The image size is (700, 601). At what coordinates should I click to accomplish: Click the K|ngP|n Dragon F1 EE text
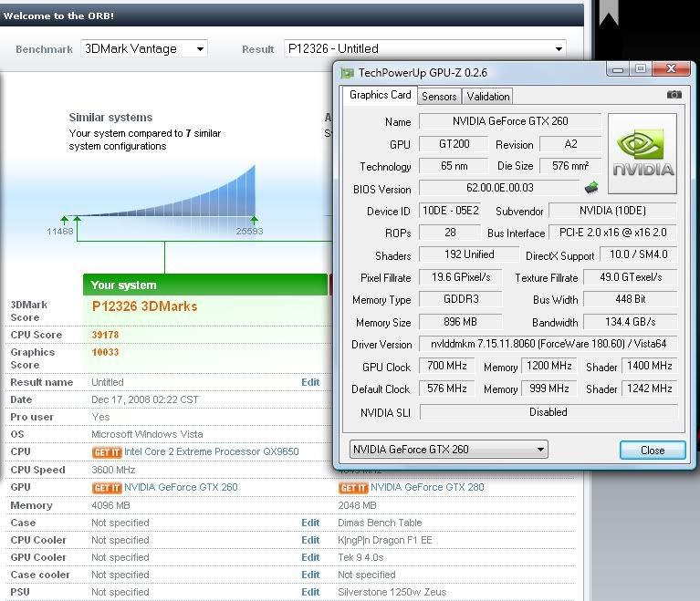click(385, 540)
